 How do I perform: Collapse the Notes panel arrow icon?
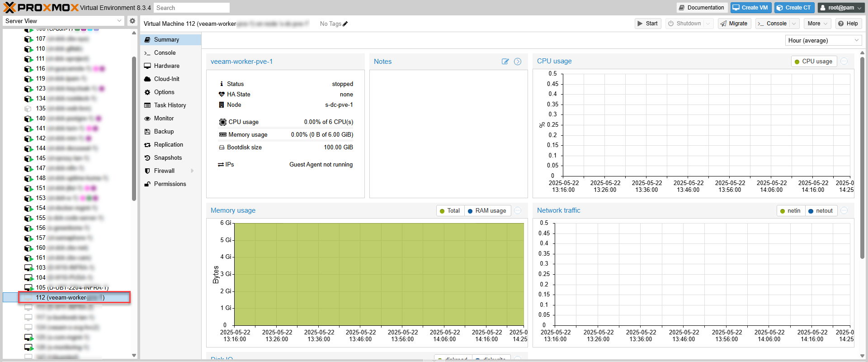518,62
